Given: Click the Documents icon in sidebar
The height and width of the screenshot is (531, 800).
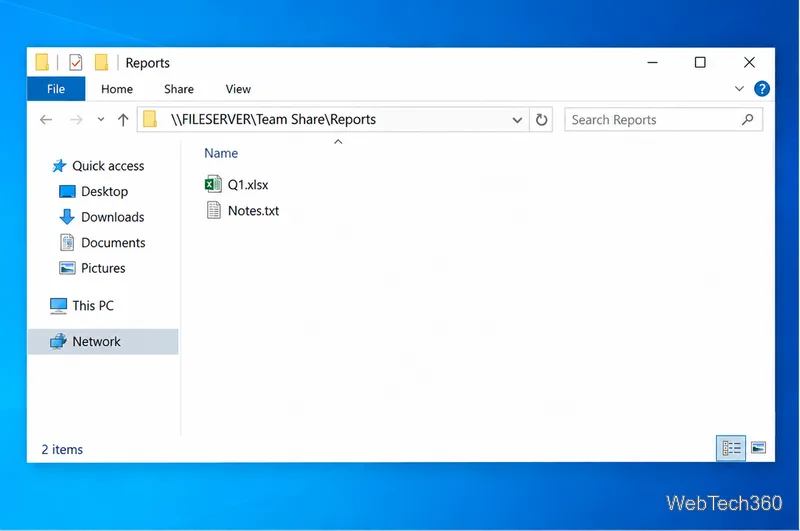Looking at the screenshot, I should 67,242.
